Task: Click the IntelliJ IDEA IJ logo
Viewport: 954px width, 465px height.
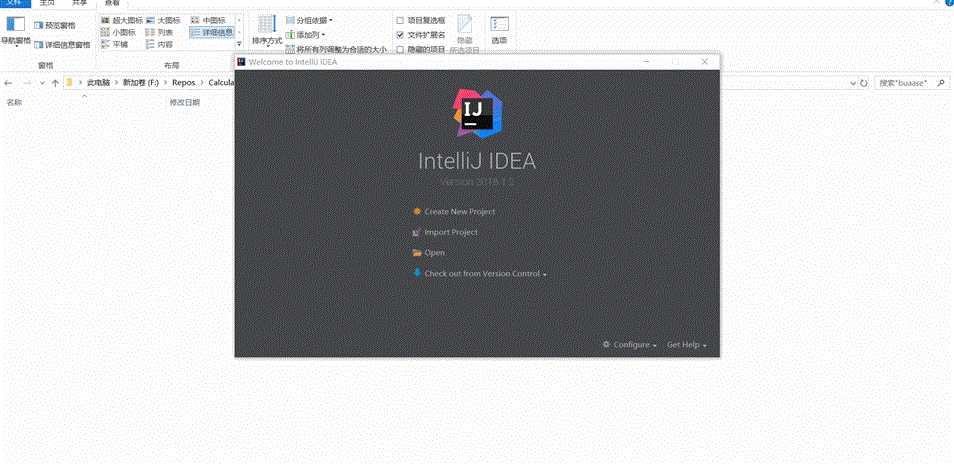Action: point(478,113)
